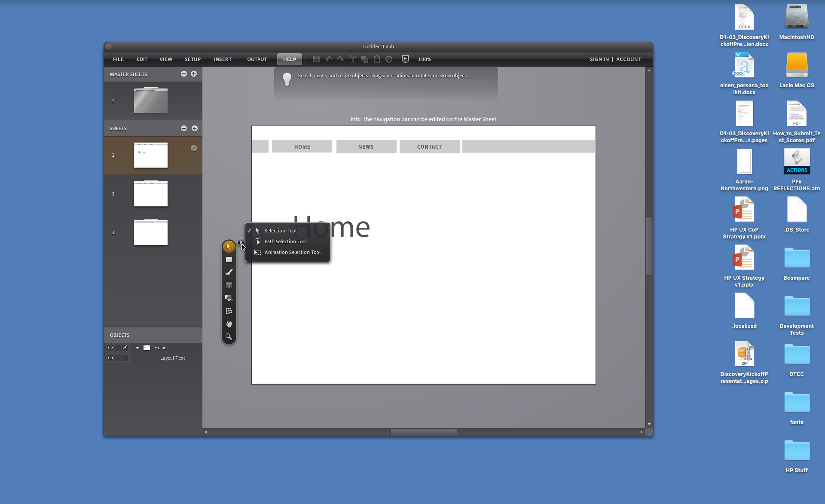Choose Animation Selection Tool from flyout

coord(292,252)
